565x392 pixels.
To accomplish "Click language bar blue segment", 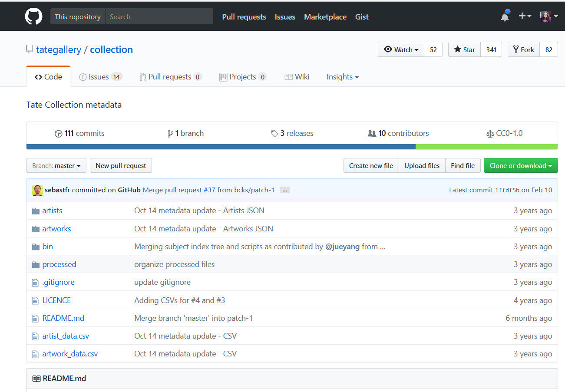I will pos(221,147).
